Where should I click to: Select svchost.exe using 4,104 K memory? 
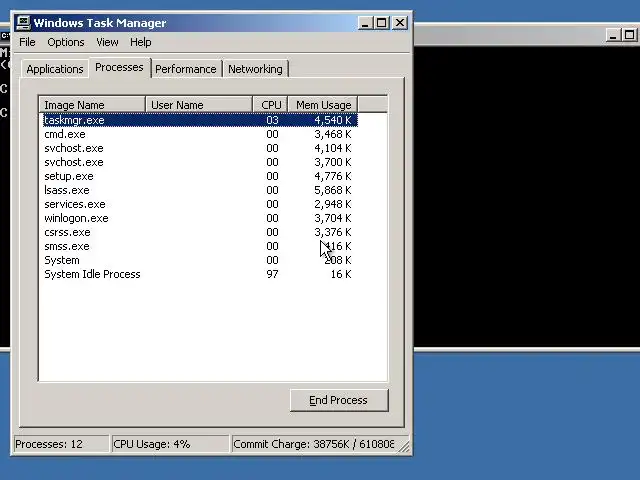pos(200,148)
